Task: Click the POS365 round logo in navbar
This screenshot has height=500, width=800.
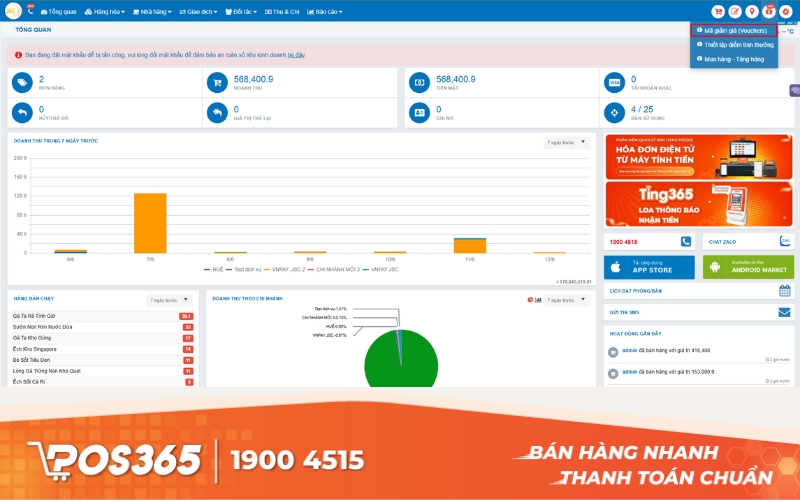Action: point(13,11)
